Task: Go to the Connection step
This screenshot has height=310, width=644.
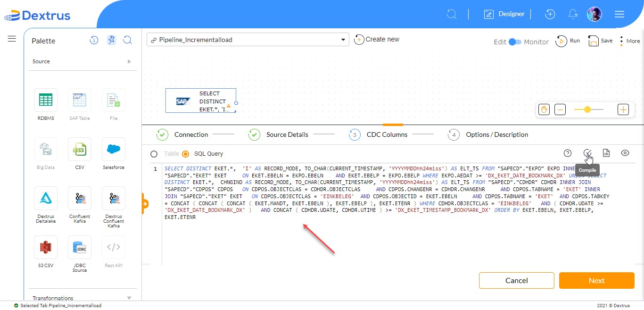Action: [x=182, y=134]
